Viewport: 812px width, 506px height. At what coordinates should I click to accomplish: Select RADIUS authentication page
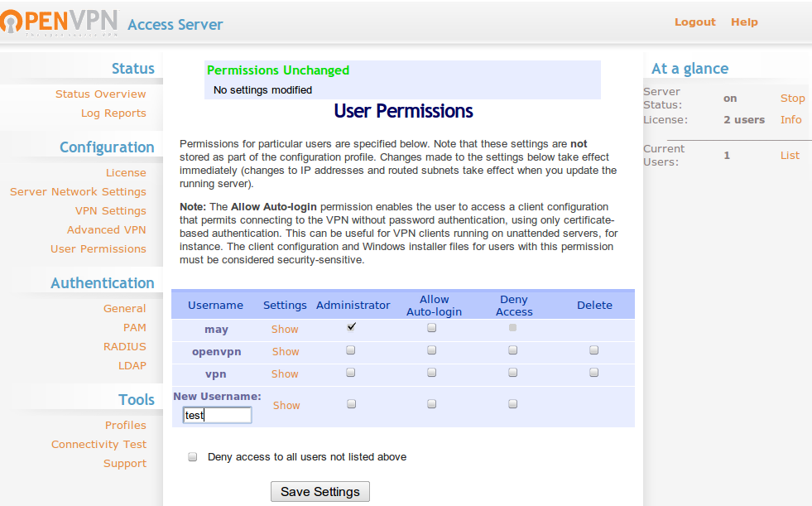click(124, 347)
